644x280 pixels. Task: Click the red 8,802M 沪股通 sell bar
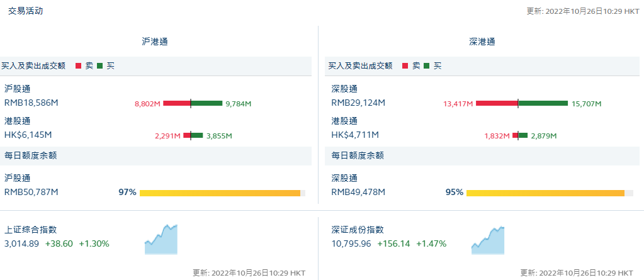(176, 103)
